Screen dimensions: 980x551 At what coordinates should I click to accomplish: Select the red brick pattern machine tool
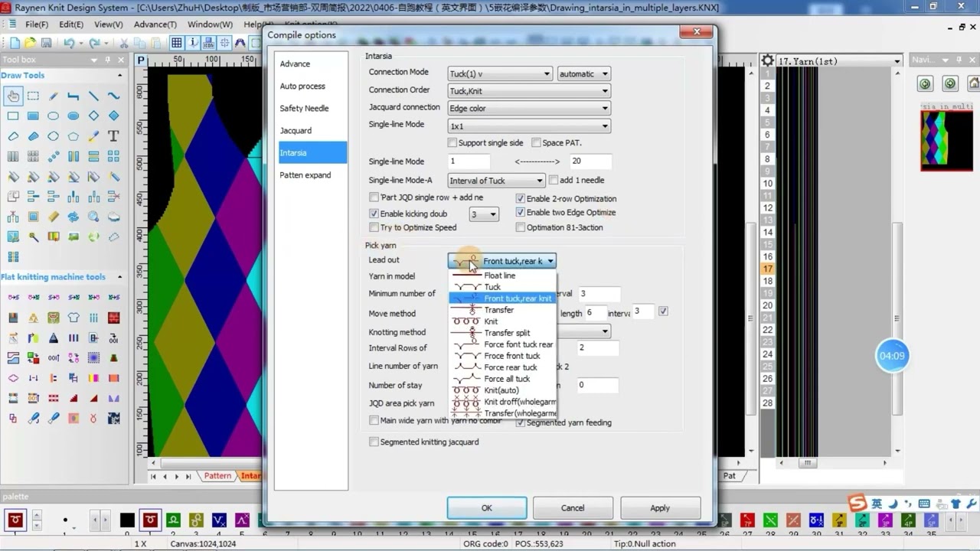coord(113,318)
